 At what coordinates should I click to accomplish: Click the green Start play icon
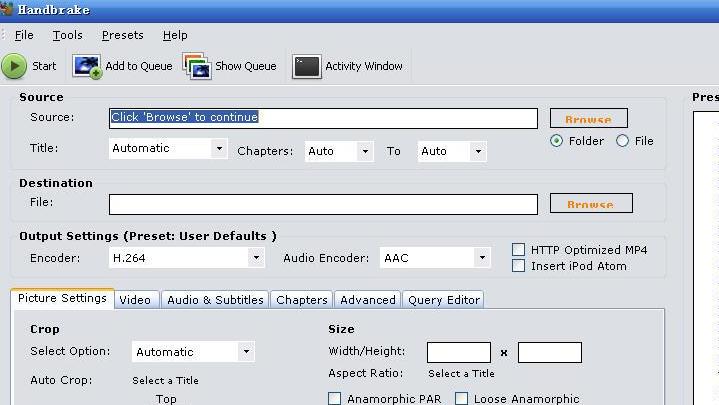tap(14, 66)
